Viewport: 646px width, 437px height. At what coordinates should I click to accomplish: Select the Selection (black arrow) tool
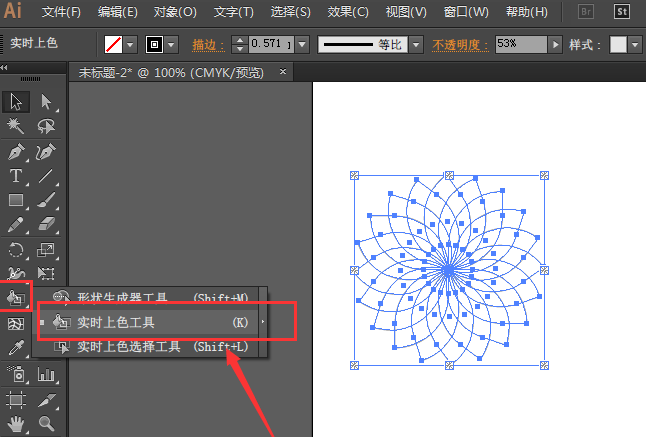pyautogui.click(x=15, y=101)
